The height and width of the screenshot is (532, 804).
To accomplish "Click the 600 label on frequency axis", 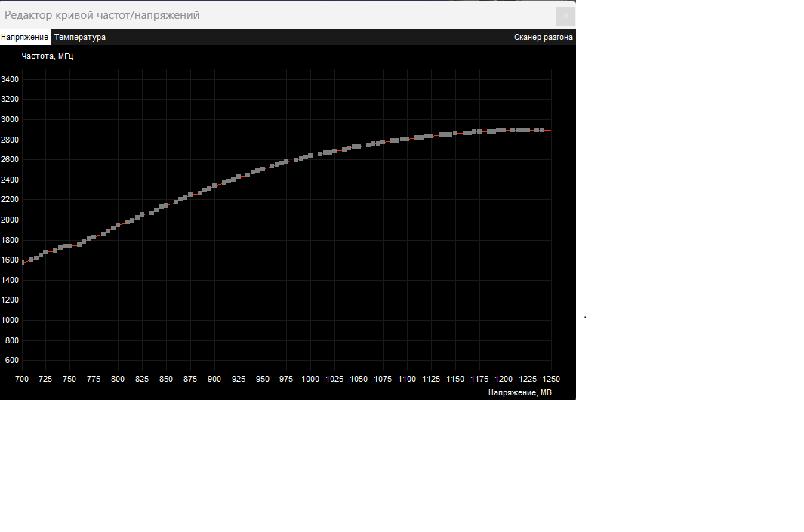I will [11, 360].
